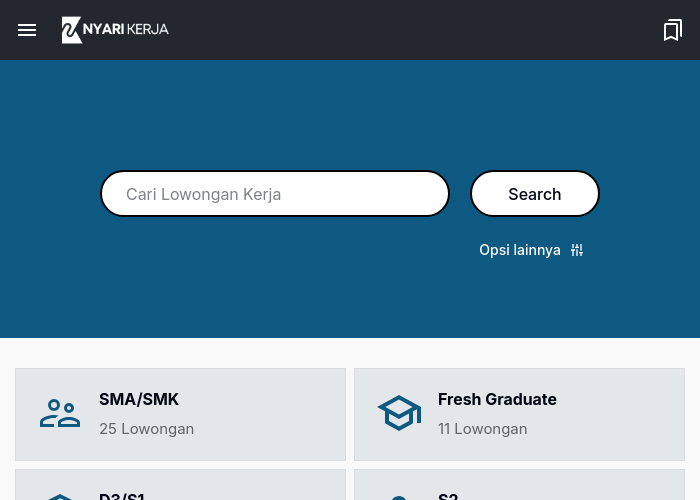Viewport: 700px width, 500px height.
Task: Click the Nyari Kerja logo
Action: (x=115, y=30)
